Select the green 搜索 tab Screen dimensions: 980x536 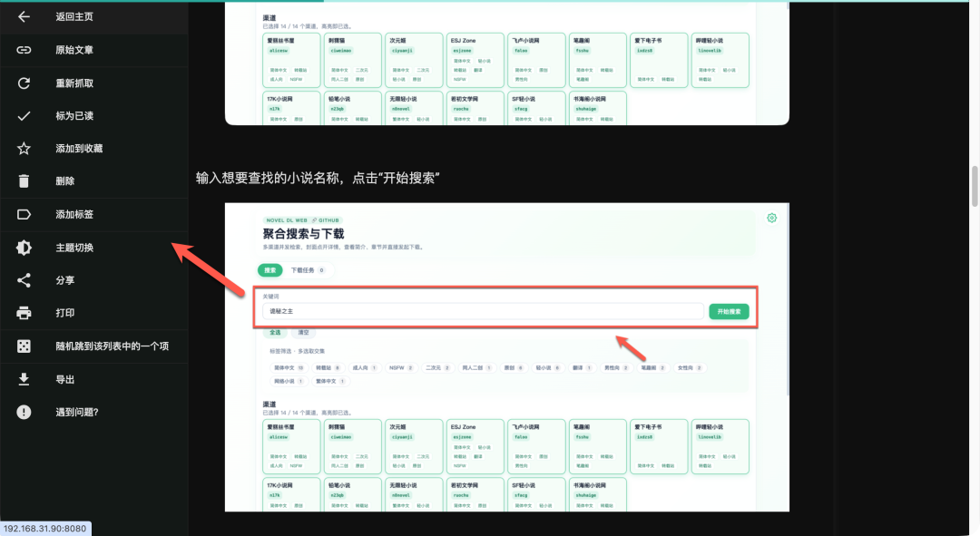coord(269,270)
